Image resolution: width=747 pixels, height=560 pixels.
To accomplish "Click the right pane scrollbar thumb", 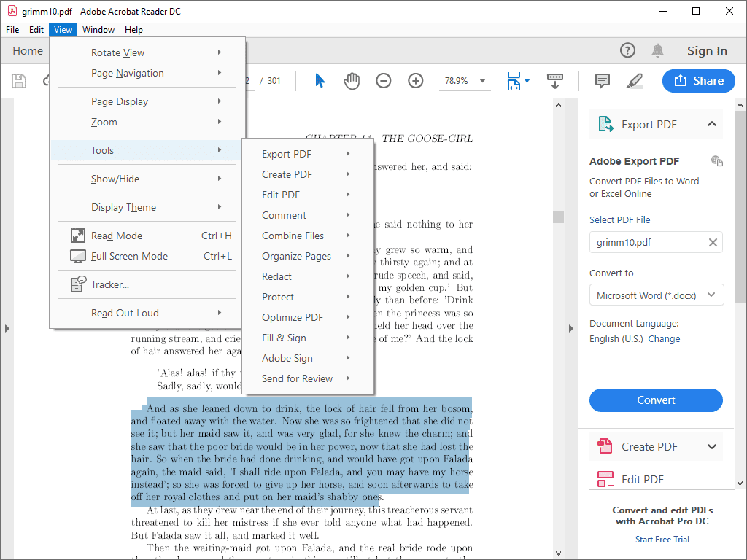I will pyautogui.click(x=740, y=206).
